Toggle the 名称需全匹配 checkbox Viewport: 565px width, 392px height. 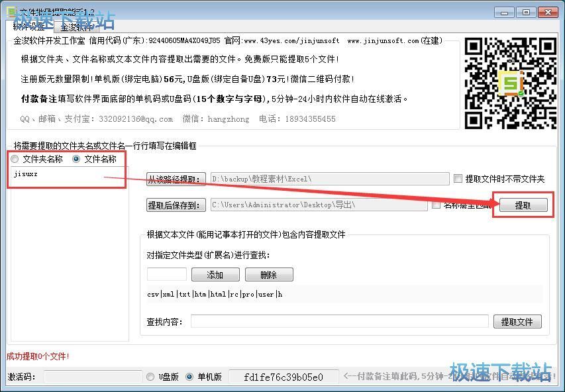click(x=436, y=205)
